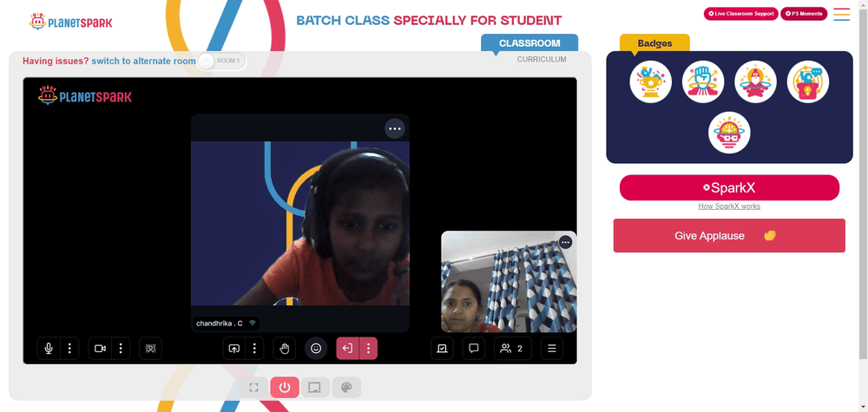The image size is (868, 412).
Task: Mute the microphone in the video call
Action: pos(49,349)
